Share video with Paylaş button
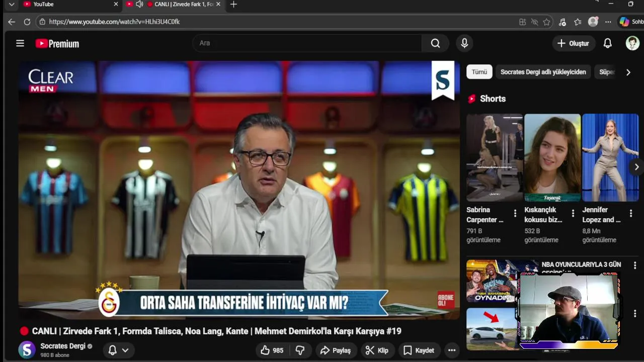644x362 pixels. [x=336, y=350]
